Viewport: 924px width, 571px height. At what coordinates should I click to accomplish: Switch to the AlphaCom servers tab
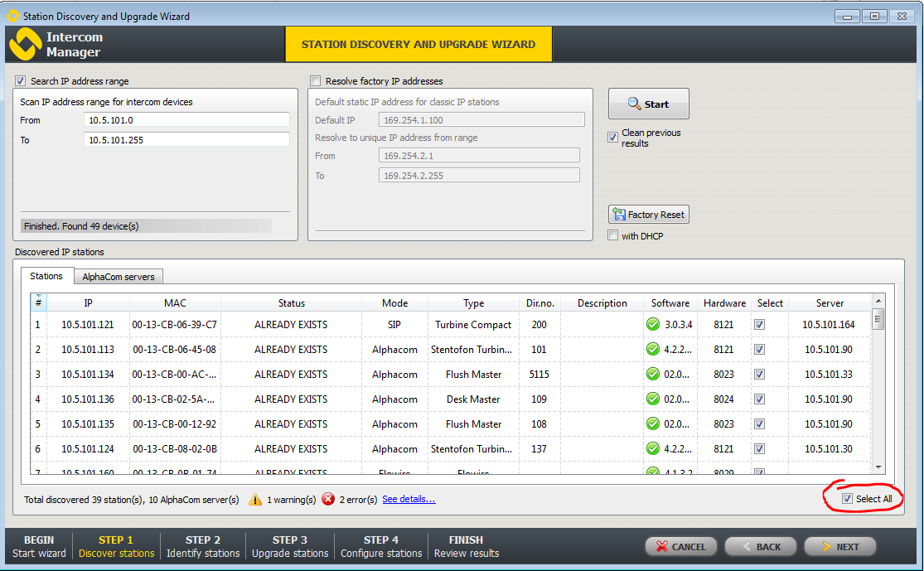tap(118, 277)
